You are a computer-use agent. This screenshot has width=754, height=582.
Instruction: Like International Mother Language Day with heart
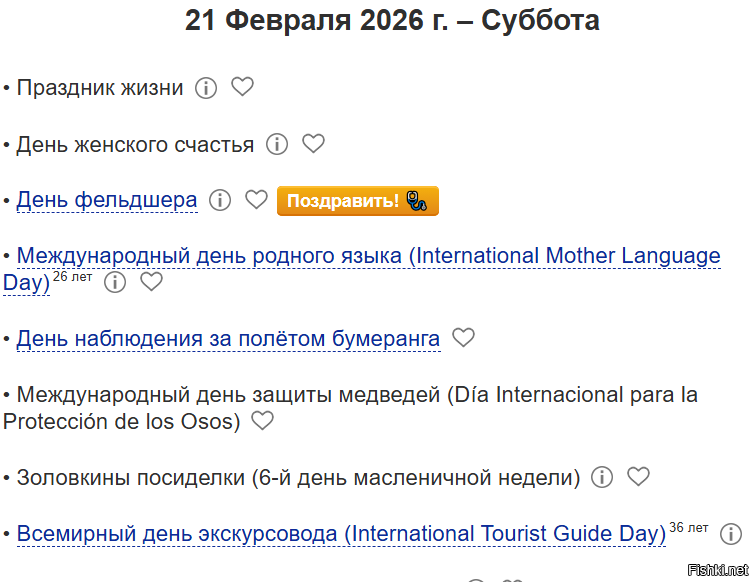coord(151,282)
